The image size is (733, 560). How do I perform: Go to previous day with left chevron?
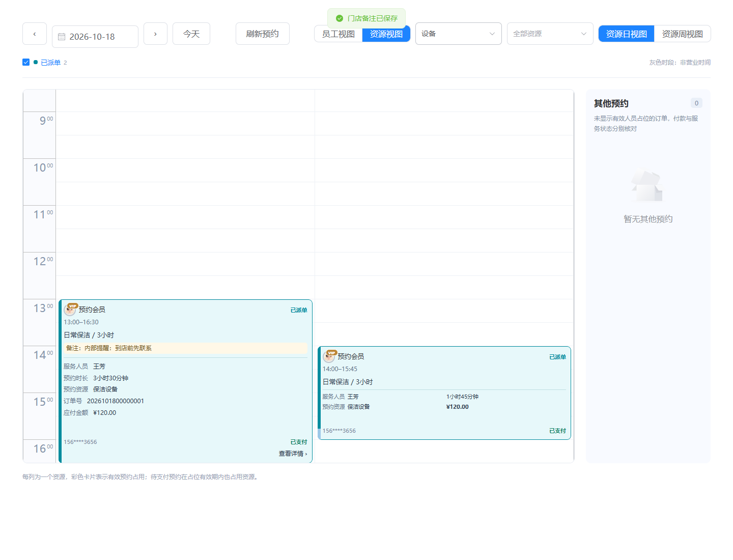click(35, 34)
